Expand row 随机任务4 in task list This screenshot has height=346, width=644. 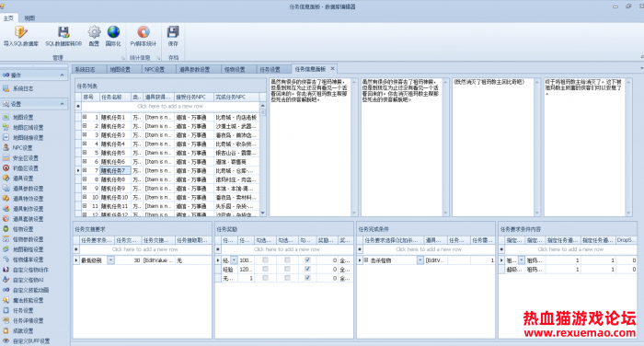click(x=85, y=144)
